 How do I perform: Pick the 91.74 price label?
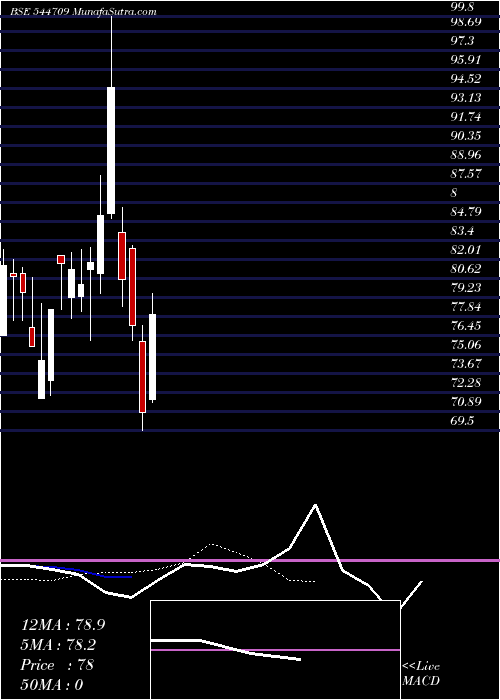coord(466,117)
